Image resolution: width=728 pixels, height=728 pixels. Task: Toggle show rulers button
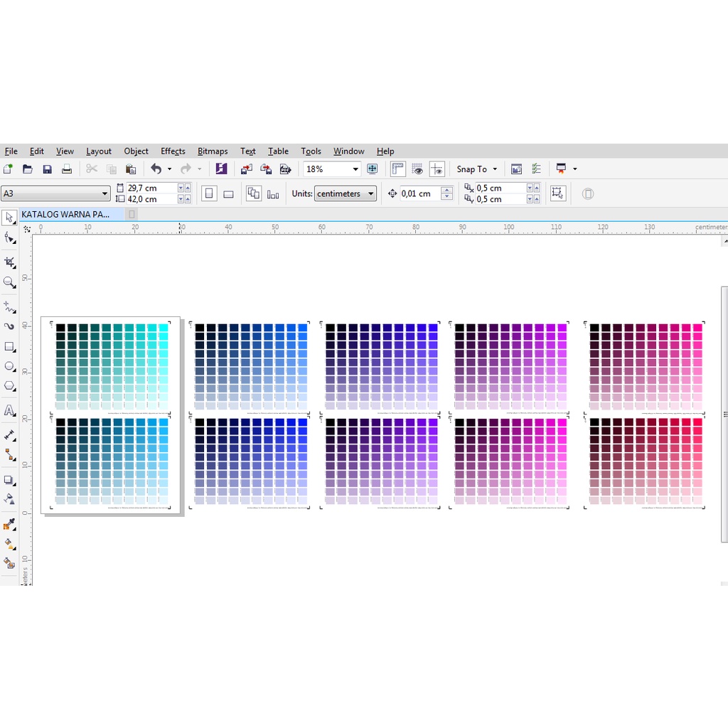click(x=397, y=169)
